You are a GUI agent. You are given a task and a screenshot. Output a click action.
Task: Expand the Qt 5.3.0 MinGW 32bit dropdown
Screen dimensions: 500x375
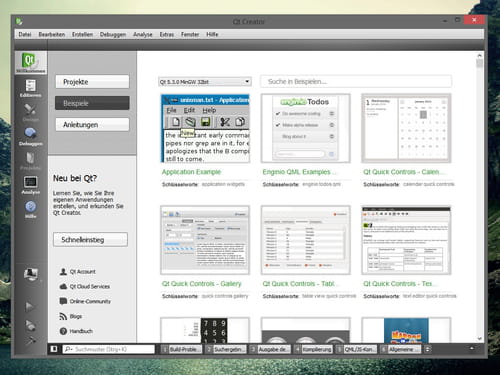(205, 82)
